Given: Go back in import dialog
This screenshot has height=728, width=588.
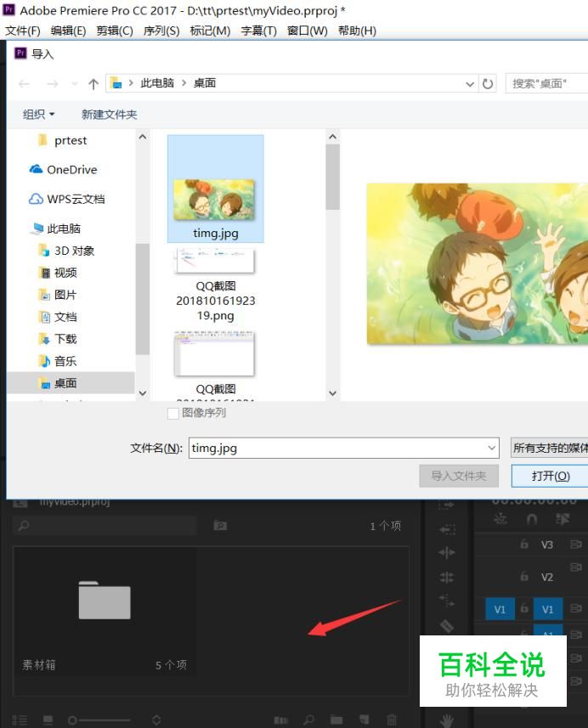Looking at the screenshot, I should click(24, 83).
